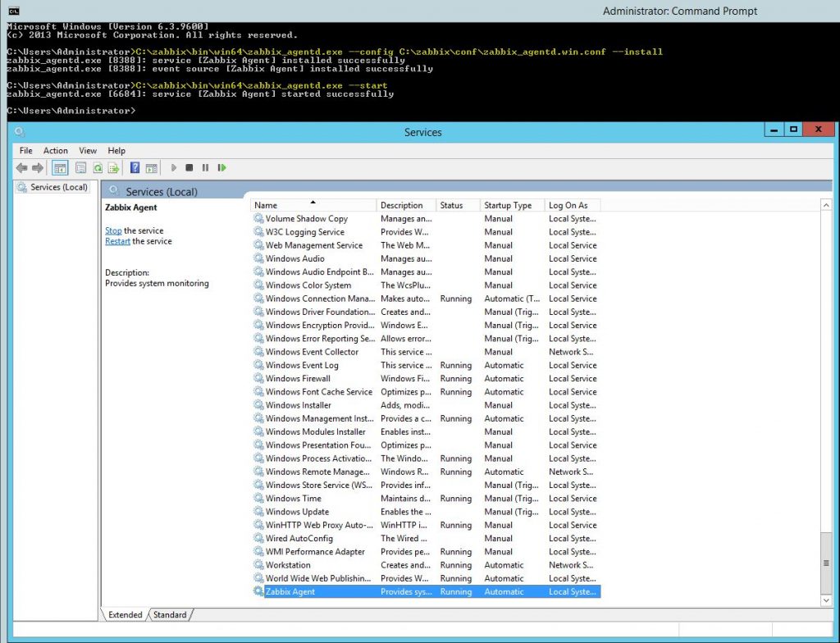Click the gear icon beside Windows Time

tap(258, 499)
